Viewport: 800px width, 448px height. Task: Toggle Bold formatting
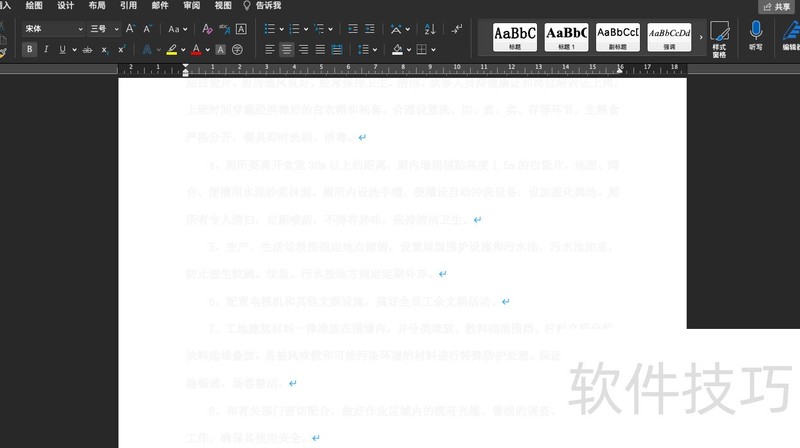pos(30,49)
